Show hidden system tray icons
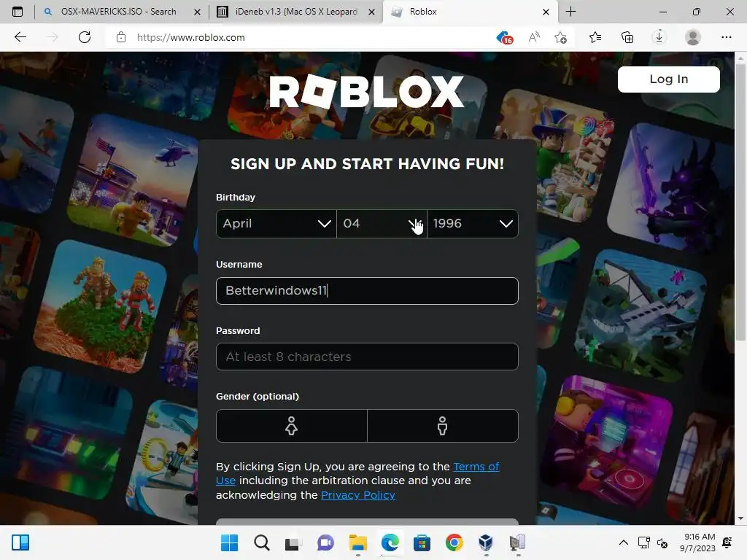 point(623,542)
